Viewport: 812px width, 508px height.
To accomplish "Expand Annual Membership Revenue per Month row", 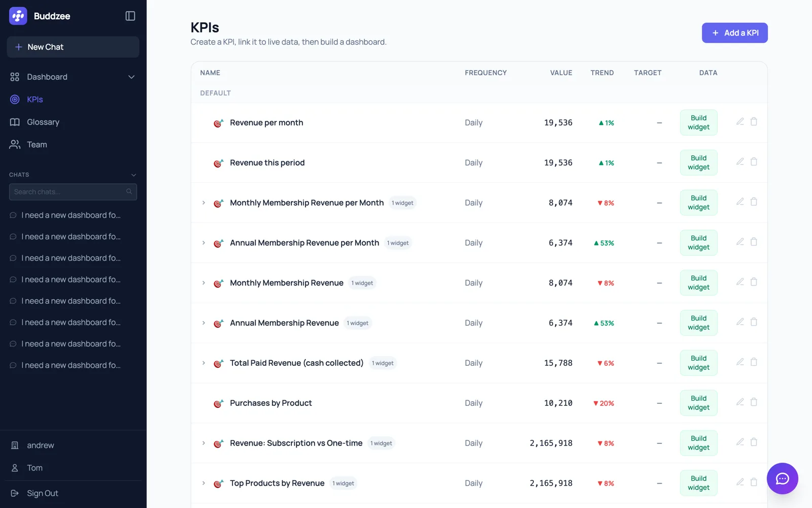I will [204, 243].
